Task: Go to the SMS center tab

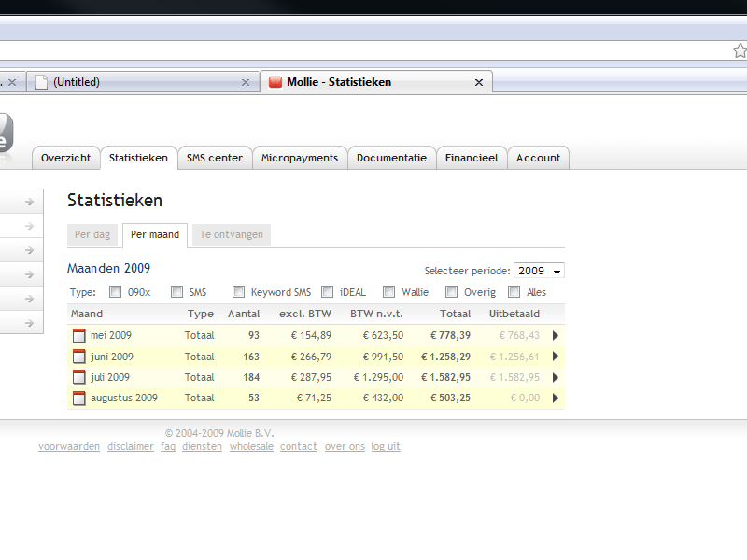Action: click(215, 158)
